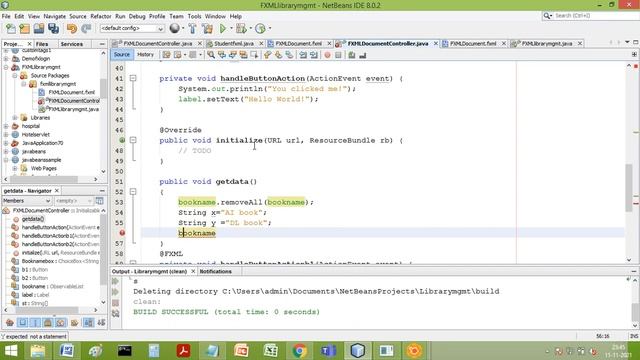Profile the project from the toolbar
The image size is (640, 360).
[260, 29]
